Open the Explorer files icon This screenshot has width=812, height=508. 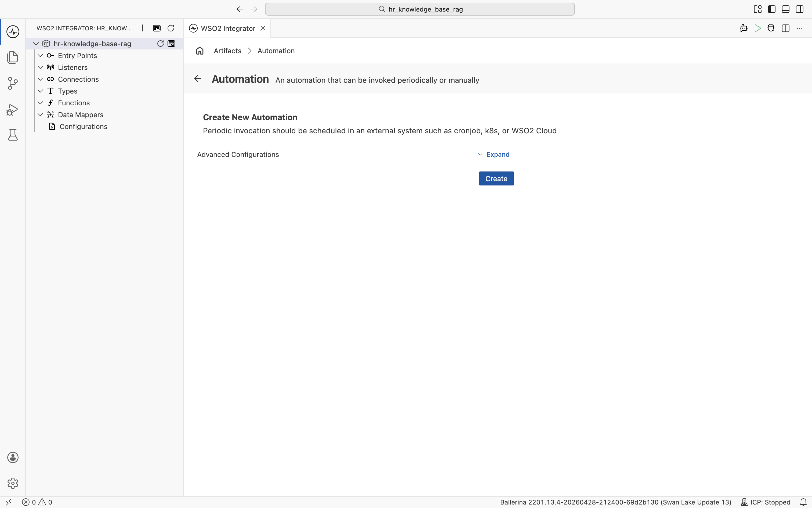13,58
